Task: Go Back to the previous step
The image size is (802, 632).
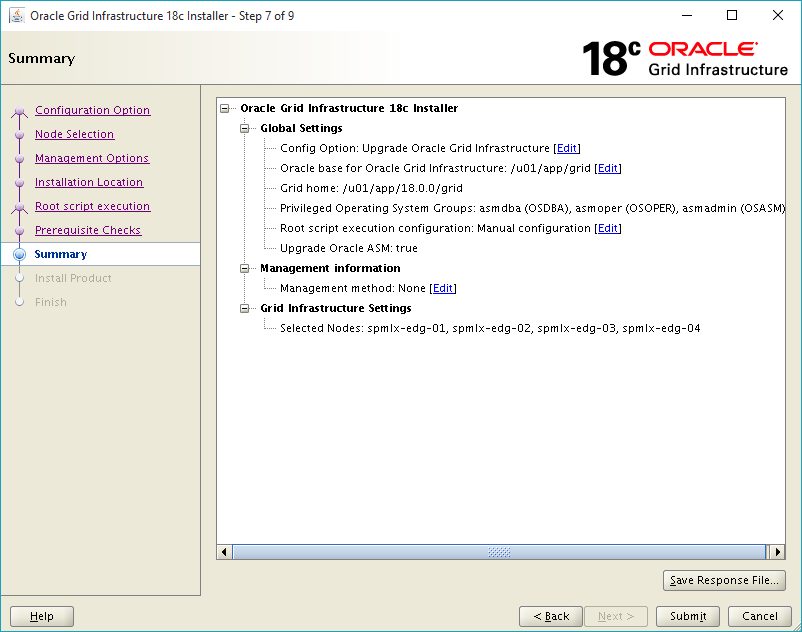Action: [551, 616]
